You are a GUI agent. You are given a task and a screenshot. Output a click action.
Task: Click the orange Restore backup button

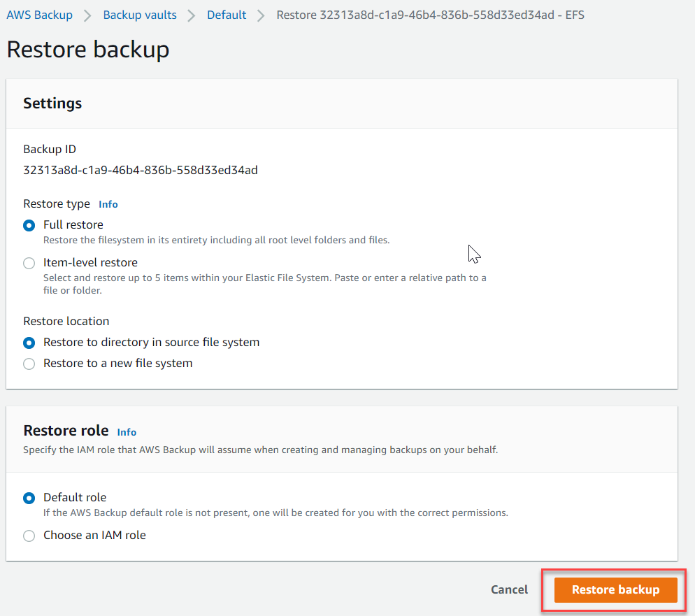(616, 590)
